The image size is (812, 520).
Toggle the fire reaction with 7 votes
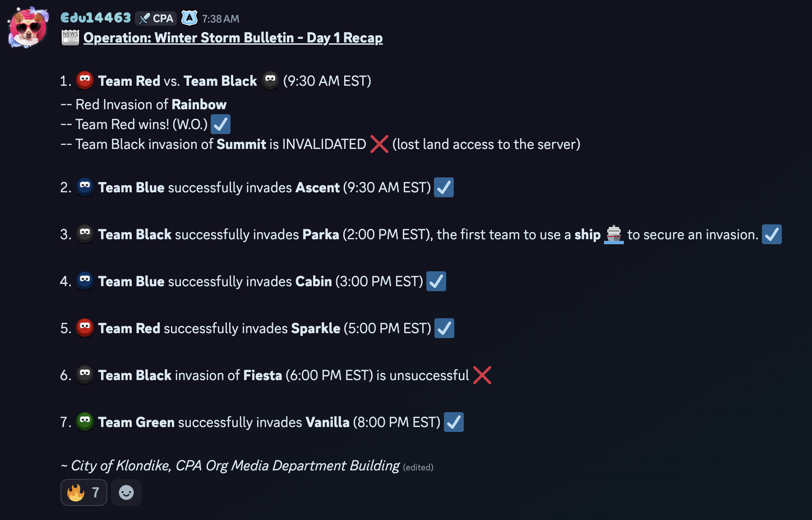pyautogui.click(x=84, y=492)
